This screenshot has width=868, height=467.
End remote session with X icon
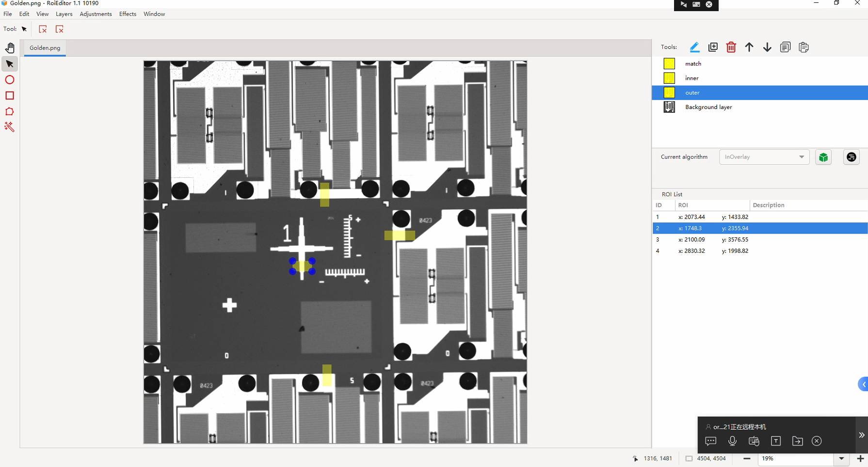817,441
